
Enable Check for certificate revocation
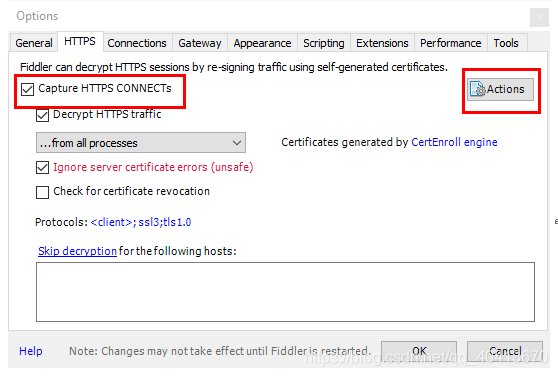(x=42, y=192)
